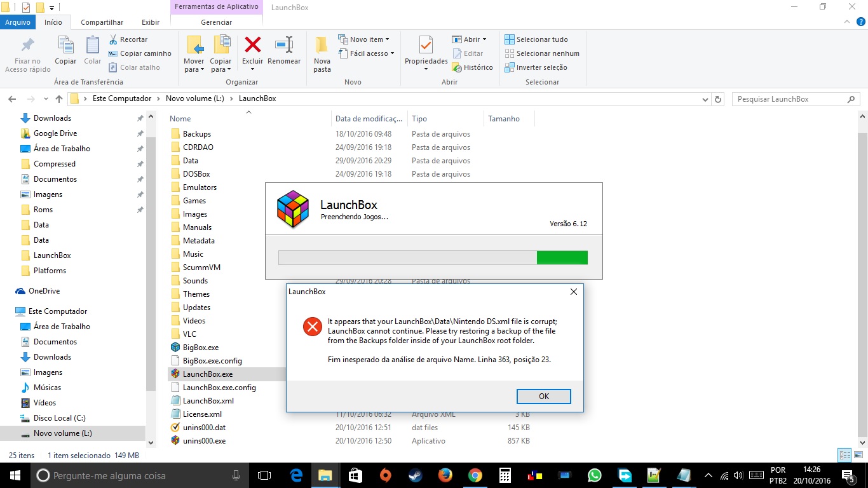Select Disco Local (C:) in sidebar
Image resolution: width=868 pixels, height=488 pixels.
[x=59, y=418]
